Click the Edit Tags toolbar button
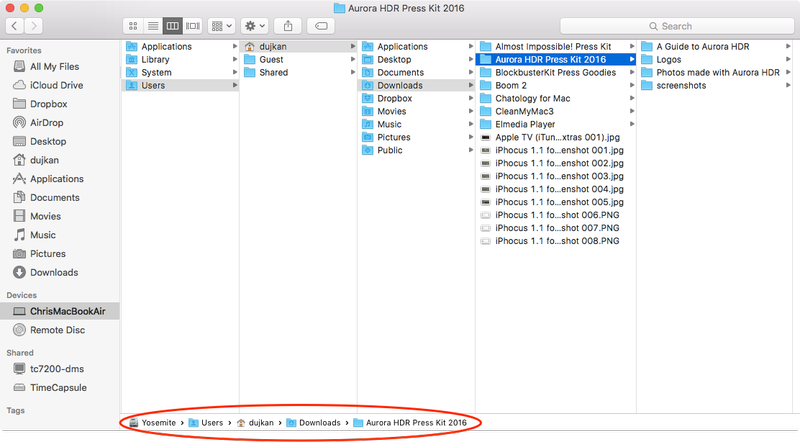This screenshot has height=442, width=800. [321, 26]
